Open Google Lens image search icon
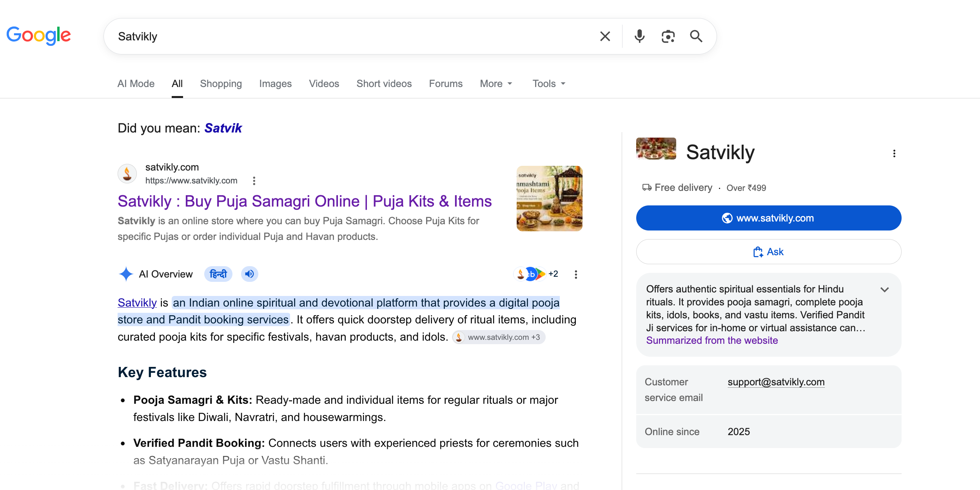 click(x=668, y=36)
